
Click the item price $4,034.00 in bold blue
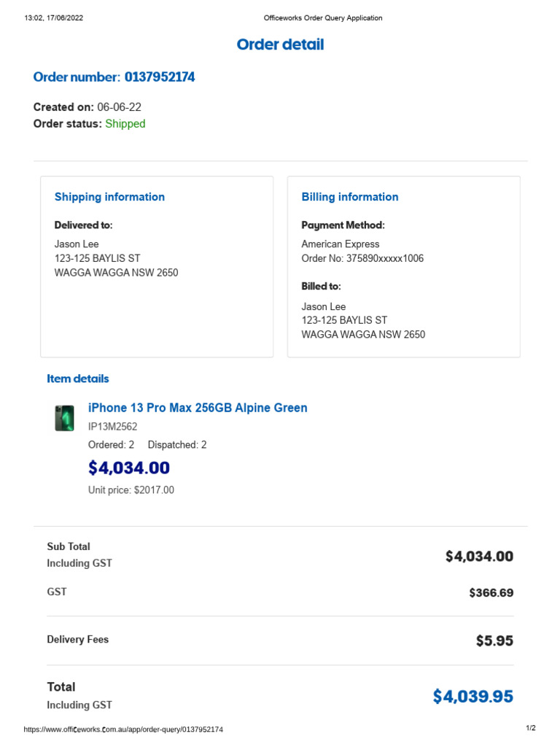(x=128, y=468)
